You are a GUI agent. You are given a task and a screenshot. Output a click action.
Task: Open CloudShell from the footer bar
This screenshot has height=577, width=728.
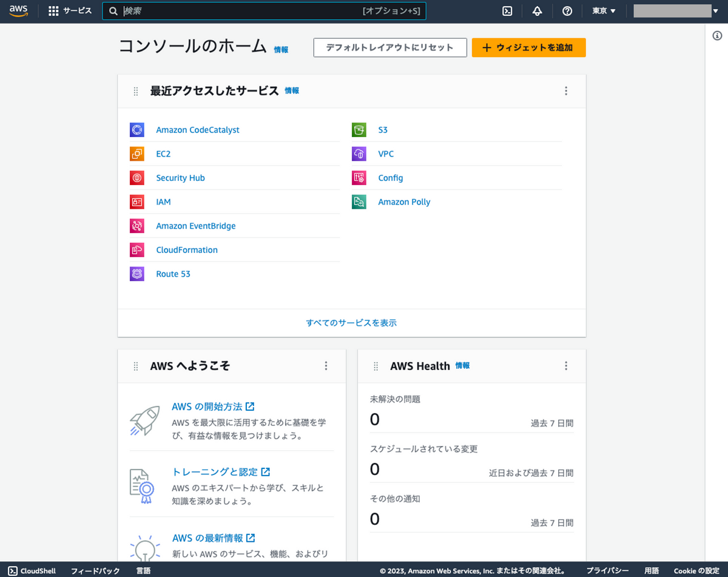[32, 571]
